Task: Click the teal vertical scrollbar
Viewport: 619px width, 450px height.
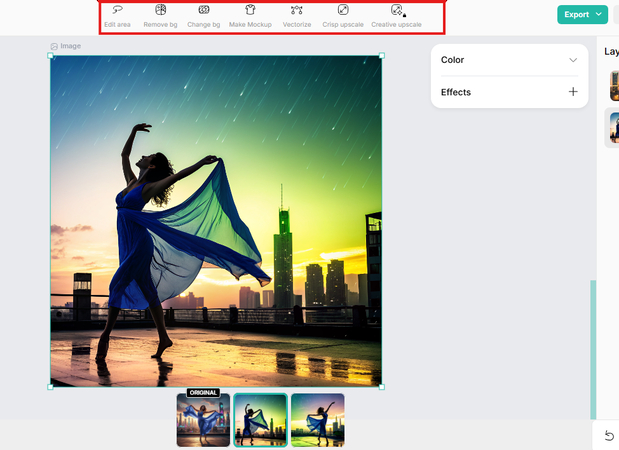Action: (593, 348)
